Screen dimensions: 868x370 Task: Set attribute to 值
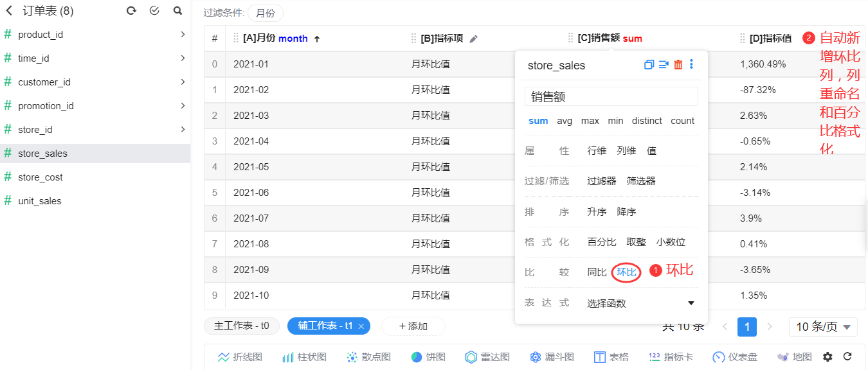coord(651,151)
